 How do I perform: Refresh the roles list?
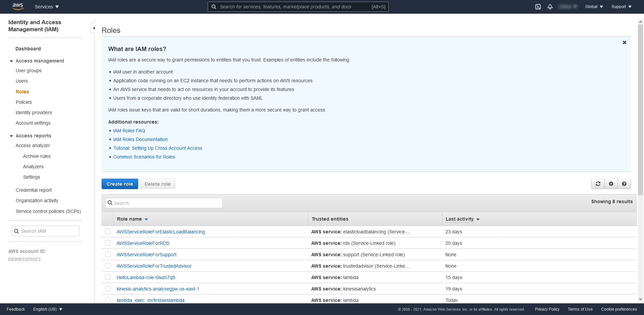[598, 184]
